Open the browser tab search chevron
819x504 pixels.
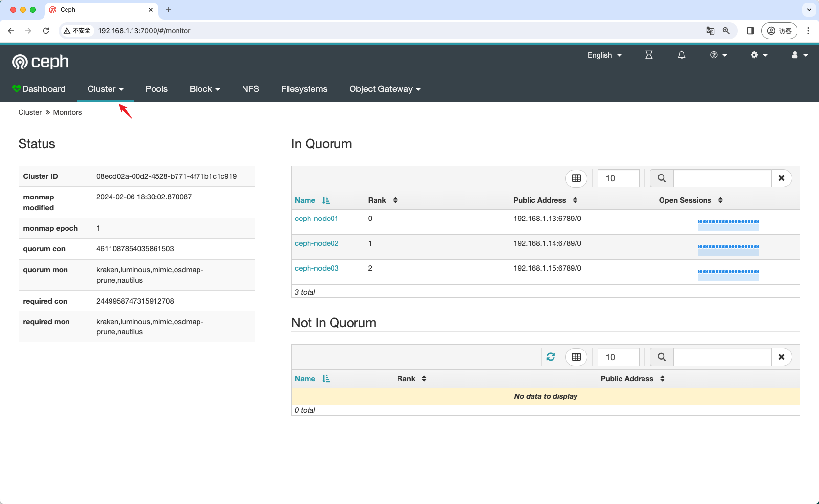tap(809, 10)
